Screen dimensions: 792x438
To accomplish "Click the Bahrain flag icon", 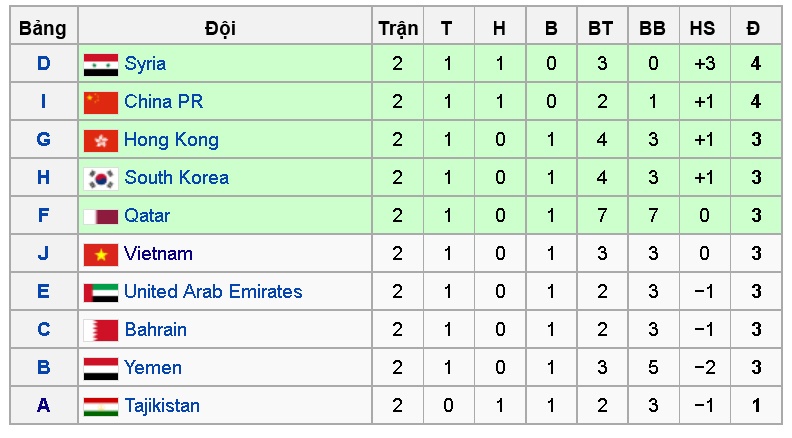I will click(x=101, y=330).
